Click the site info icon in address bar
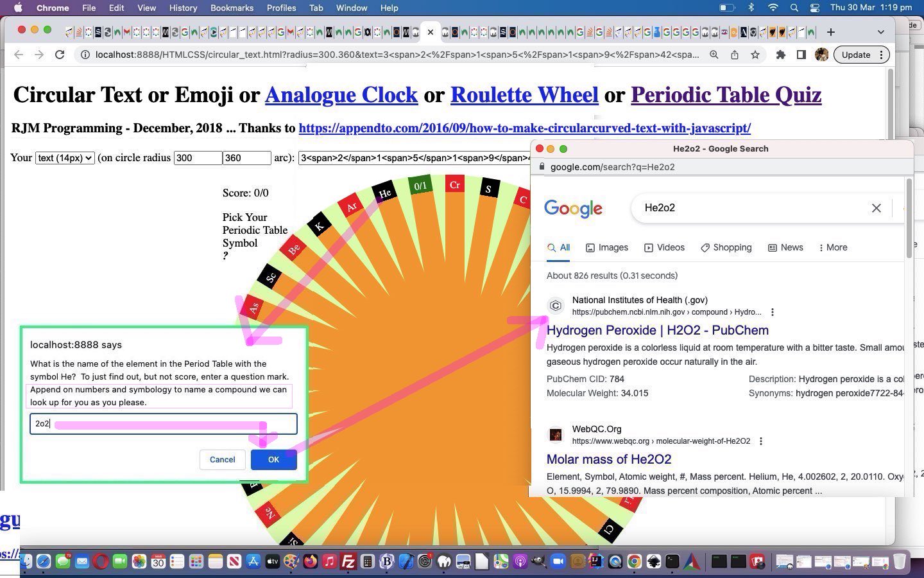Screen dimensions: 924x578 click(85, 55)
